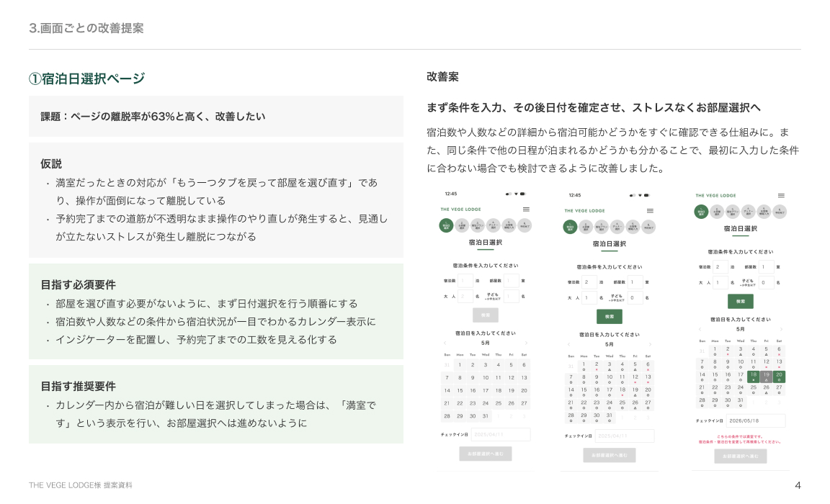Screen dimensions: 830x504
Task: Select highlighted date 18 in right mockup calendar
Action: coord(754,376)
